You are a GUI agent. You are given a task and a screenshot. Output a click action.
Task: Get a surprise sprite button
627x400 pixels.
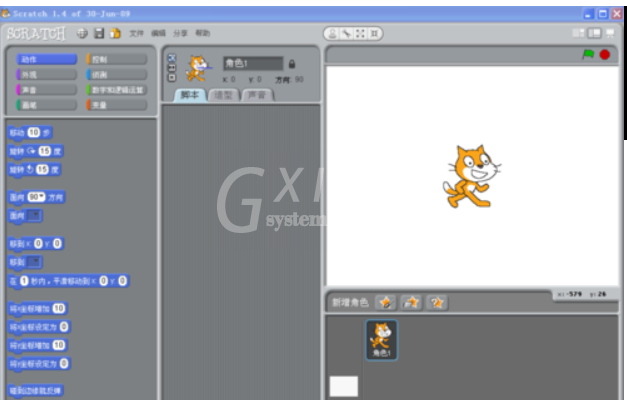click(437, 302)
